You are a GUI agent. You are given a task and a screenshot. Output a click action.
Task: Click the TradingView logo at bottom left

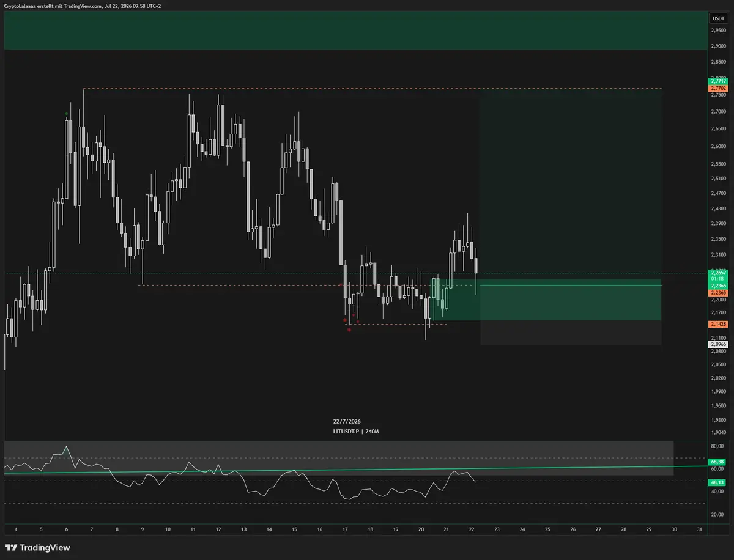click(x=38, y=548)
